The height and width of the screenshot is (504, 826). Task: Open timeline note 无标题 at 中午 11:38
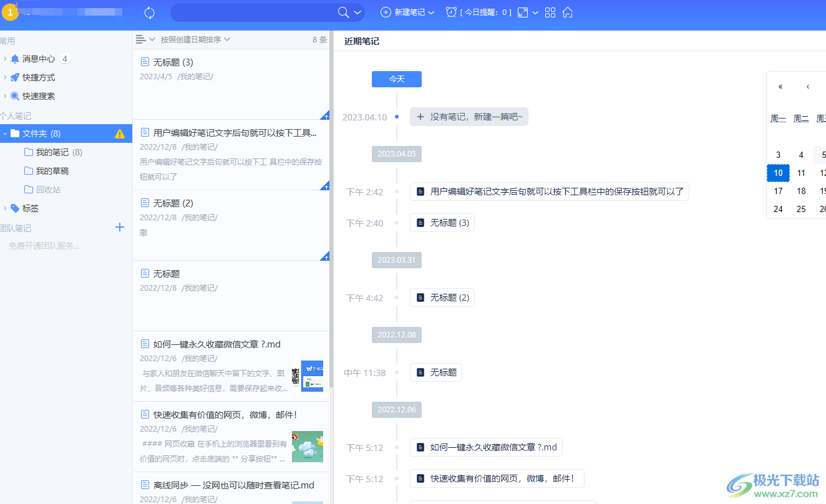click(436, 372)
